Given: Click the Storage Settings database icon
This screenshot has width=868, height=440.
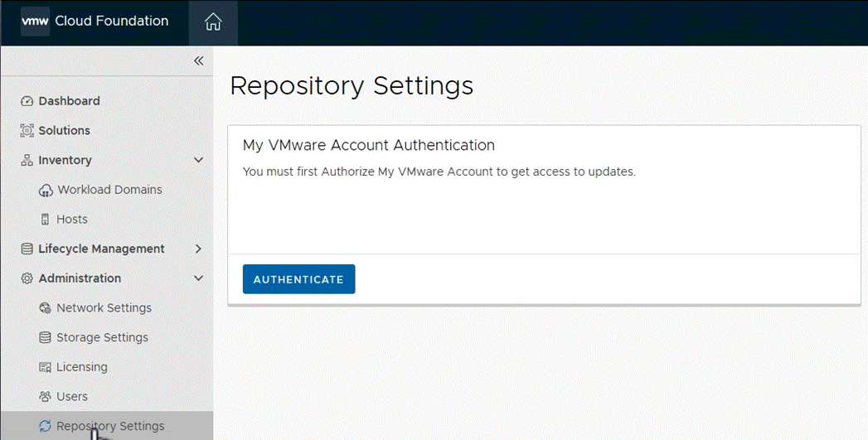Looking at the screenshot, I should [x=45, y=337].
